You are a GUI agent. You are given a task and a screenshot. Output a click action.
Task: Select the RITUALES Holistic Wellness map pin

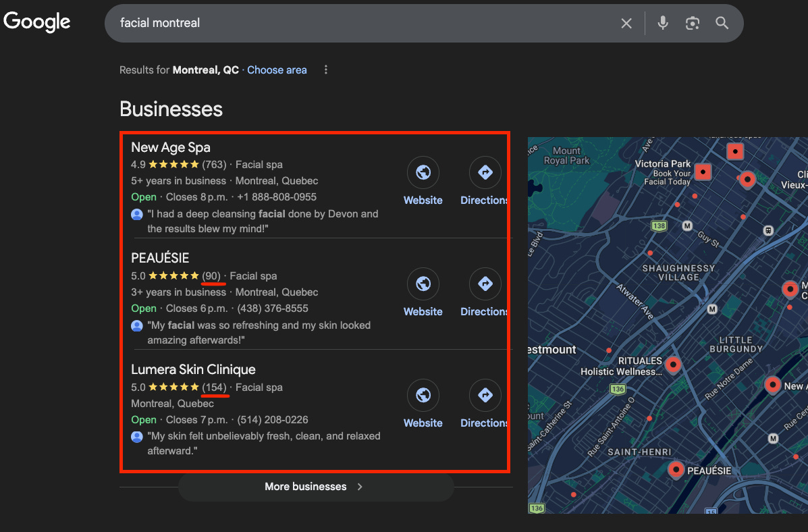click(672, 365)
